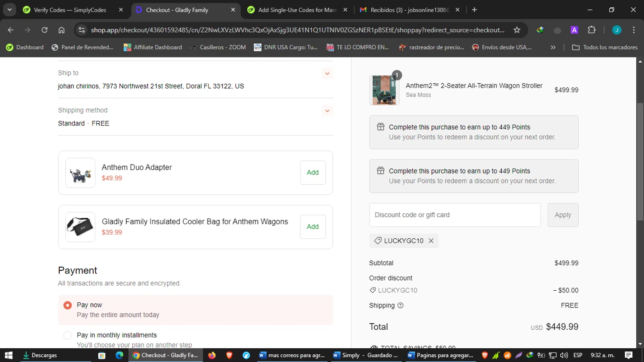The image size is (644, 362).
Task: Click the first gift points icon
Action: pyautogui.click(x=380, y=127)
